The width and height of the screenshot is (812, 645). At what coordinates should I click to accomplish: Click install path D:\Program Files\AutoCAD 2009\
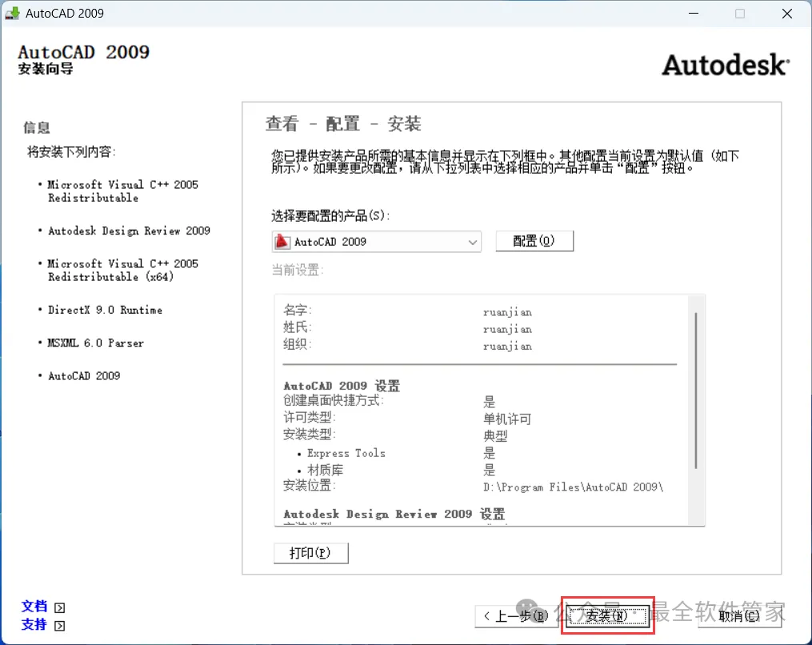573,487
